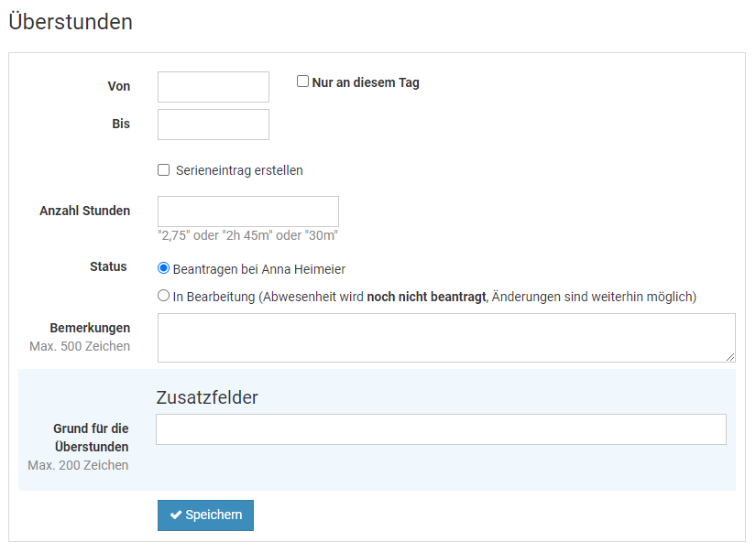756x553 pixels.
Task: Choose the 'In Bearbeitung' status radio button
Action: coord(164,296)
